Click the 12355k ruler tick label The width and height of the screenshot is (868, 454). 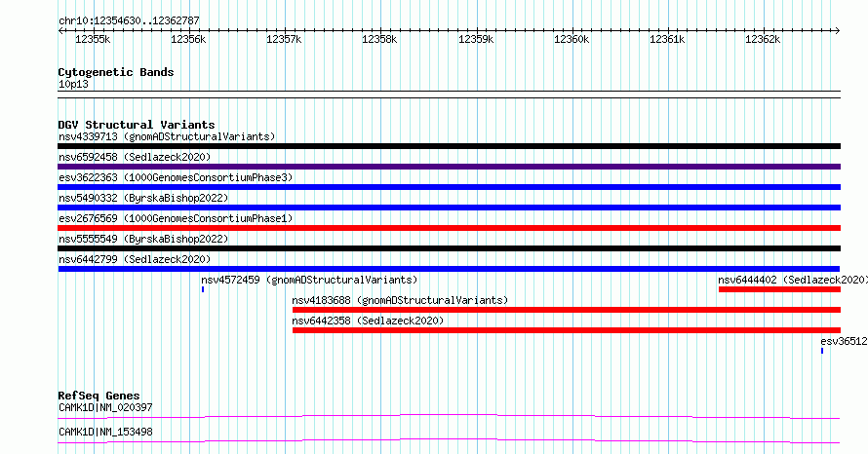tap(93, 39)
